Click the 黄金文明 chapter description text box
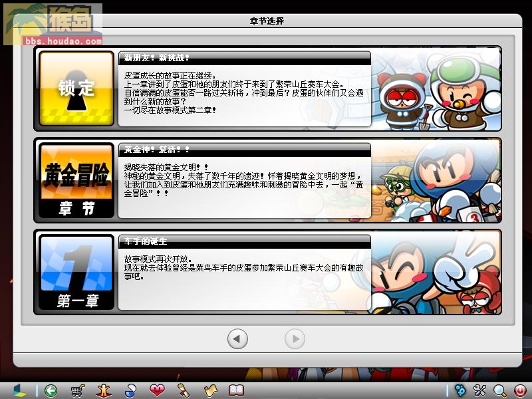Image resolution: width=532 pixels, height=399 pixels. pyautogui.click(x=245, y=188)
